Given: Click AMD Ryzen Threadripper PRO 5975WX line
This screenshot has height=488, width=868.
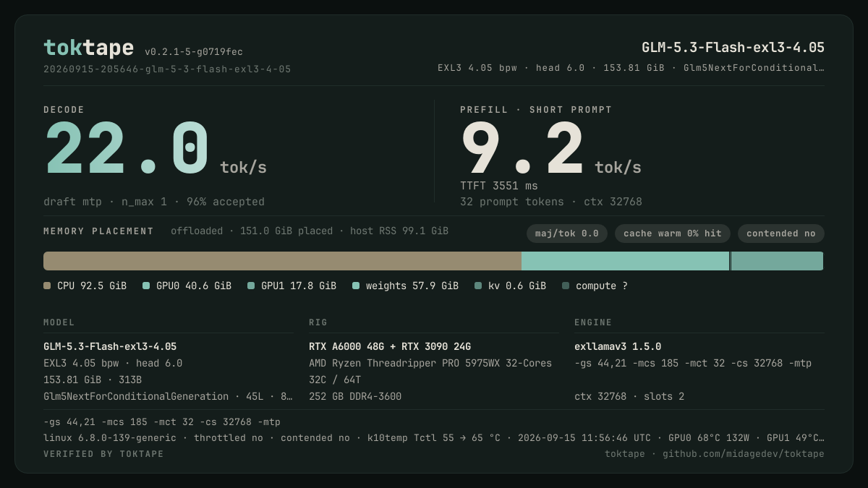Looking at the screenshot, I should (x=430, y=363).
